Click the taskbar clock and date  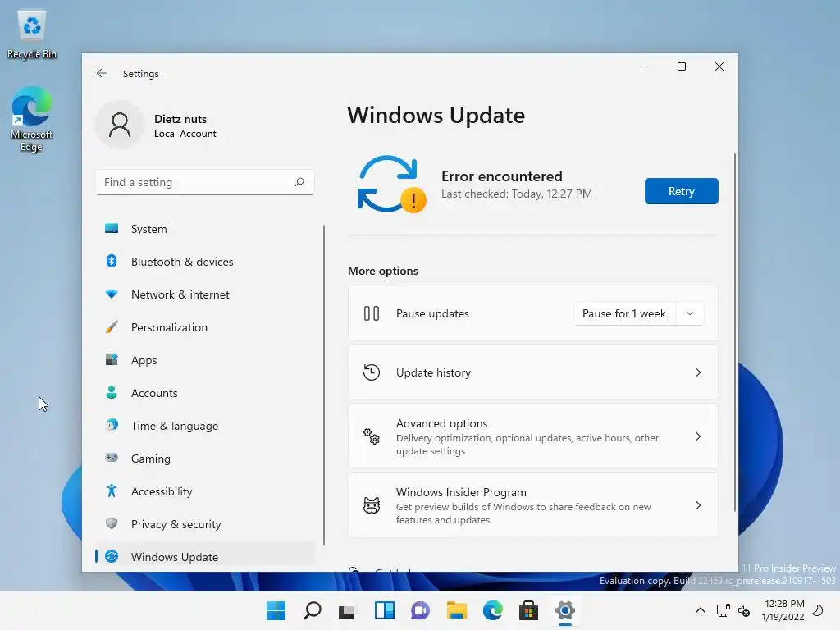click(782, 610)
